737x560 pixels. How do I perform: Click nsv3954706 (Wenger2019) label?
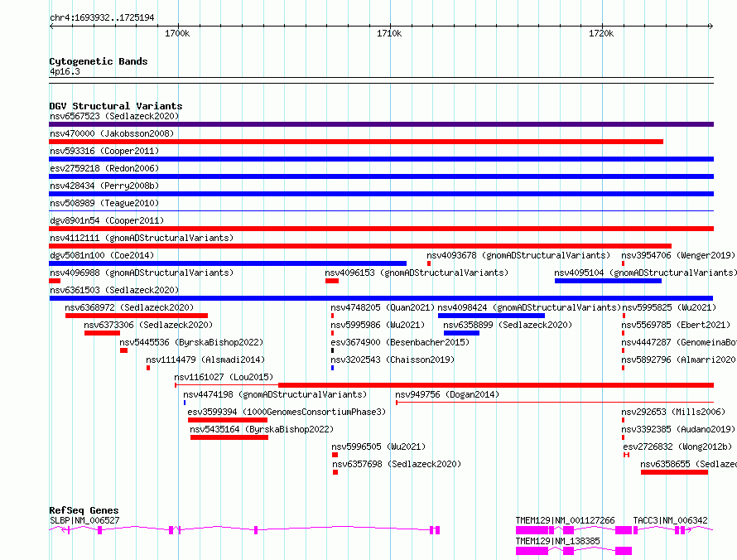(x=678, y=255)
